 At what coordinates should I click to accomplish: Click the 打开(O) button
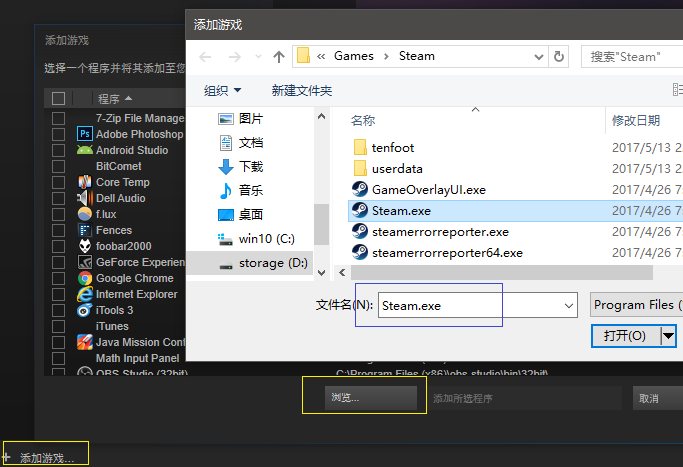625,336
